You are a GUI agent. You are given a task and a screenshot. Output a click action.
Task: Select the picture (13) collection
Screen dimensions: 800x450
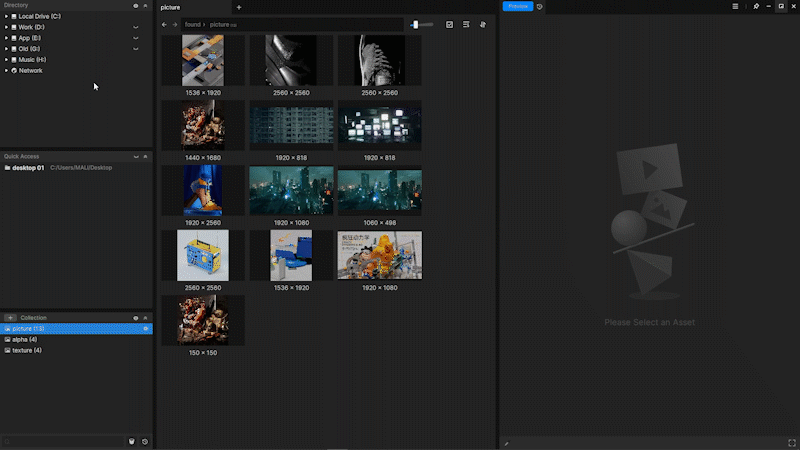(76, 329)
